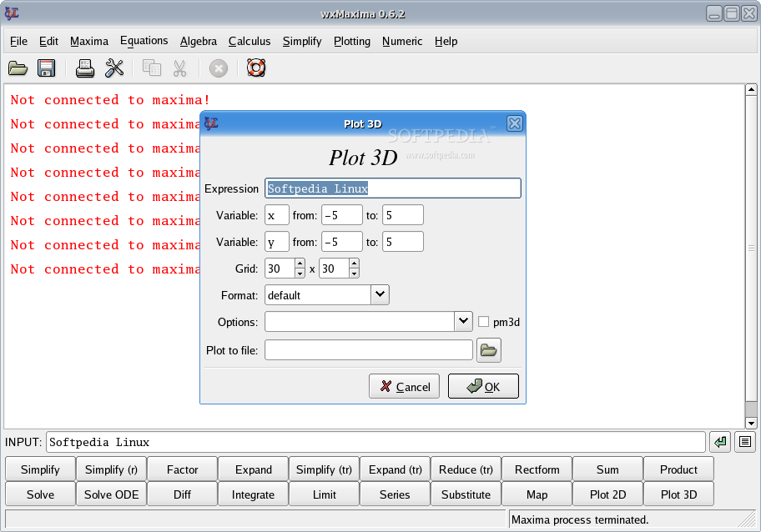Click the Substitute button
The width and height of the screenshot is (761, 532).
466,494
